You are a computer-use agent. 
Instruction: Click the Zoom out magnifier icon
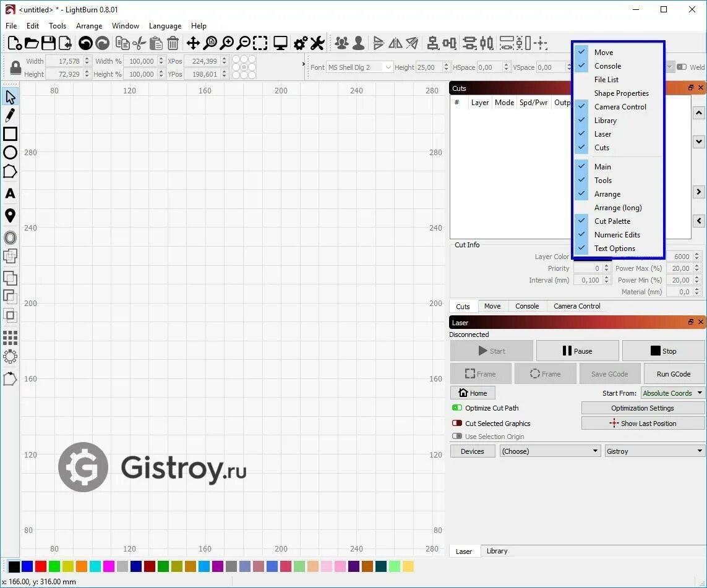pos(244,43)
